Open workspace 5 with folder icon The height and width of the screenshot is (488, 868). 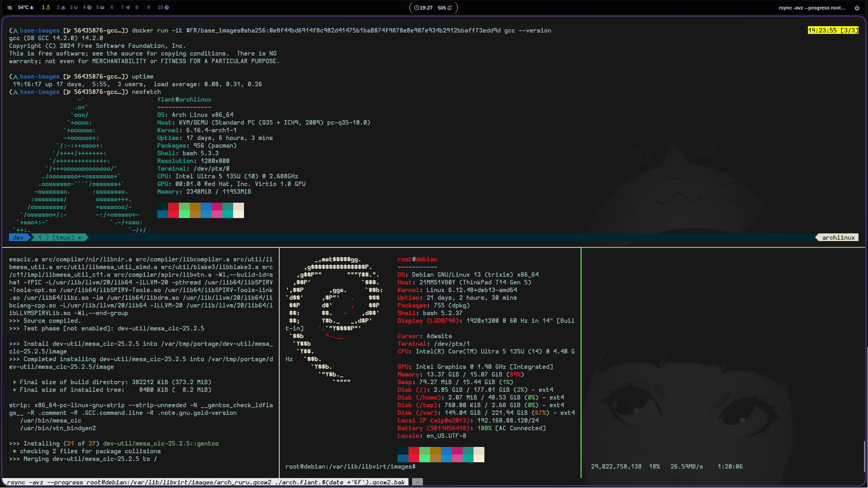tap(100, 8)
